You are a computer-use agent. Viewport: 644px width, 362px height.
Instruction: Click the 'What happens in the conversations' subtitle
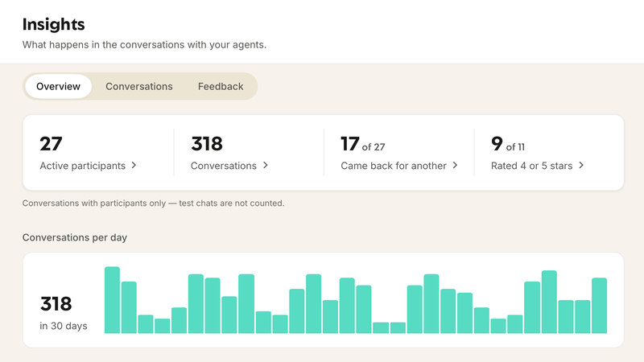(144, 45)
